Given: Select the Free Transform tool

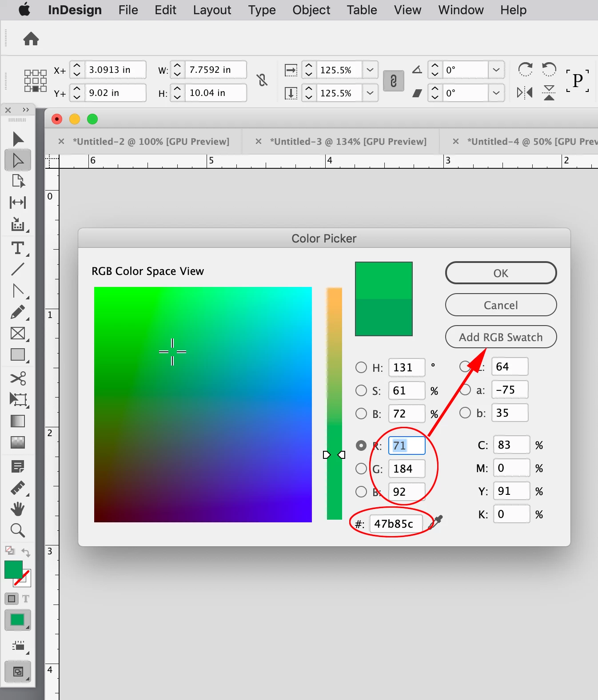Looking at the screenshot, I should pyautogui.click(x=18, y=399).
